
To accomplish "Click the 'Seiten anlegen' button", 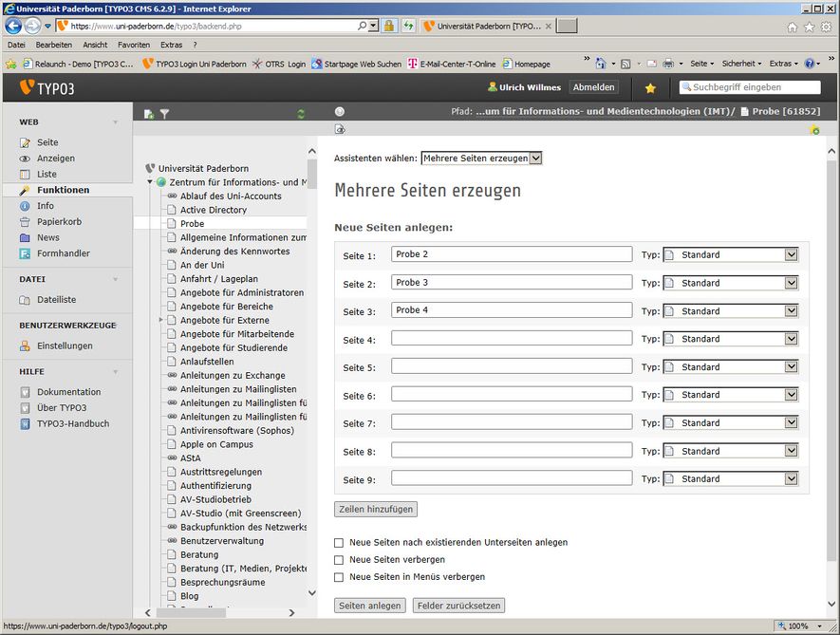I will 369,606.
